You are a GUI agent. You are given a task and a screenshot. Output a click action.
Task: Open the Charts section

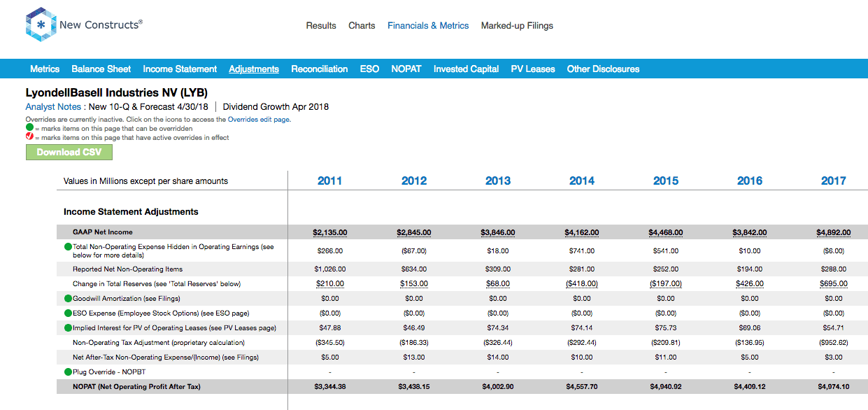tap(362, 26)
